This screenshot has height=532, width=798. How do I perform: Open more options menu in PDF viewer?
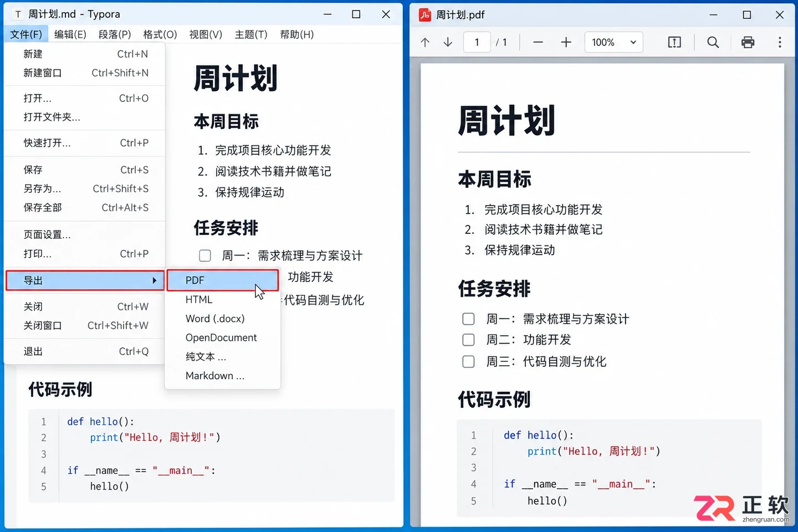pyautogui.click(x=780, y=42)
